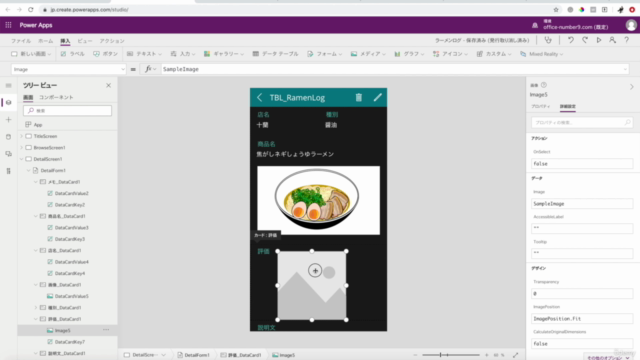Open the ファイル menu

click(x=21, y=41)
